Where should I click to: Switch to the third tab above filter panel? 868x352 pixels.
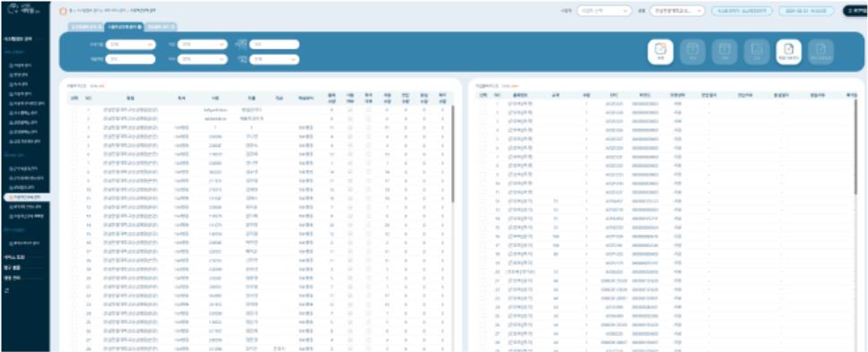(161, 27)
